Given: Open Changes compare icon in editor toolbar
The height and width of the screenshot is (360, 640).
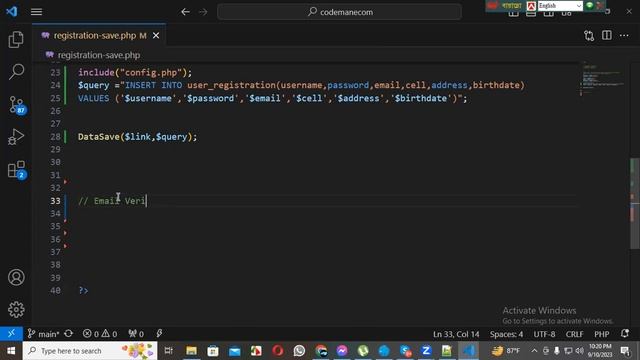Looking at the screenshot, I should click(x=589, y=36).
